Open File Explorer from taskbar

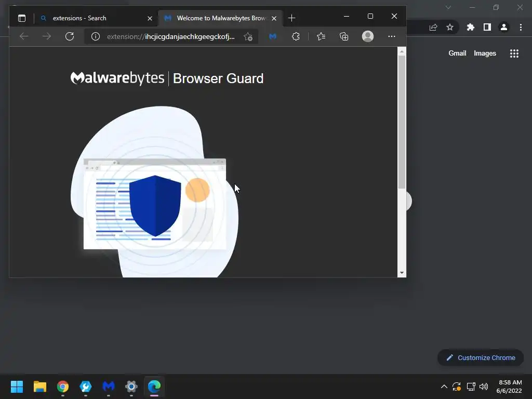coord(39,387)
